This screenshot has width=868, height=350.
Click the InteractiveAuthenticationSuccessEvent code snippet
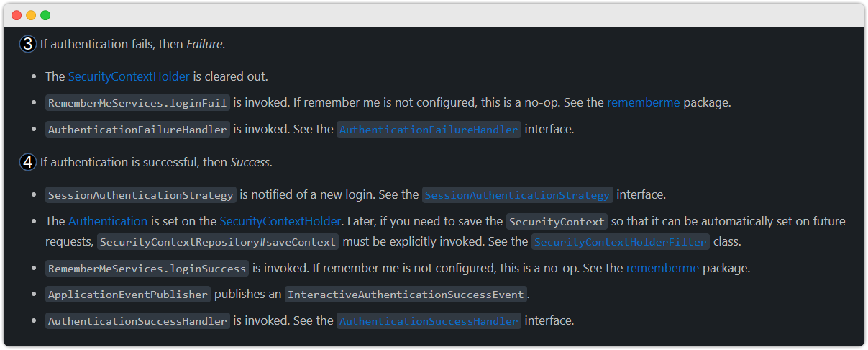point(406,295)
